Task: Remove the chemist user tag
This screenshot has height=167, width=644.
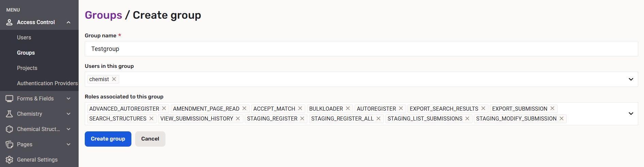Action: point(114,79)
